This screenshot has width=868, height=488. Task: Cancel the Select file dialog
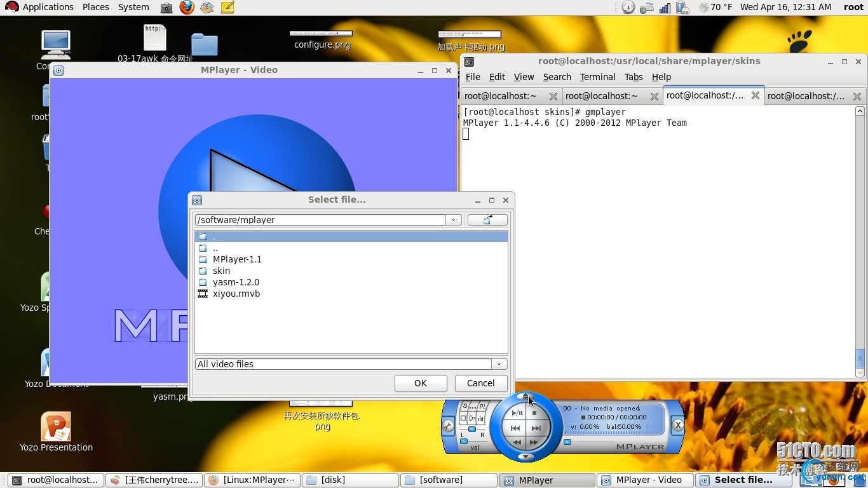(481, 383)
